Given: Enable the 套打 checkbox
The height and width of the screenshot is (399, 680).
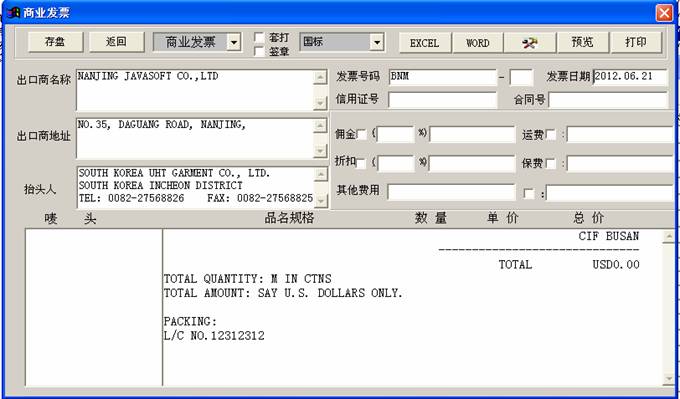Looking at the screenshot, I should pyautogui.click(x=259, y=37).
